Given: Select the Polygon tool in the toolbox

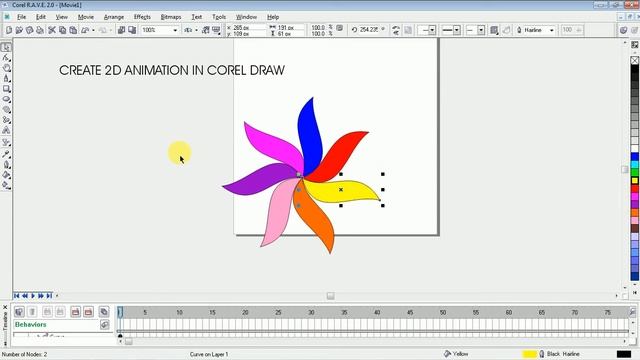Looking at the screenshot, I should 6,109.
